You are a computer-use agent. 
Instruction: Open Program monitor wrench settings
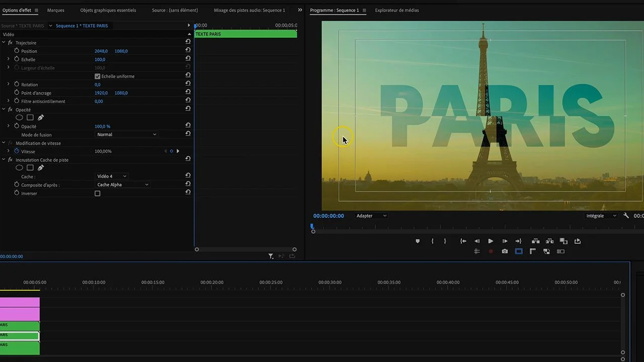point(626,216)
